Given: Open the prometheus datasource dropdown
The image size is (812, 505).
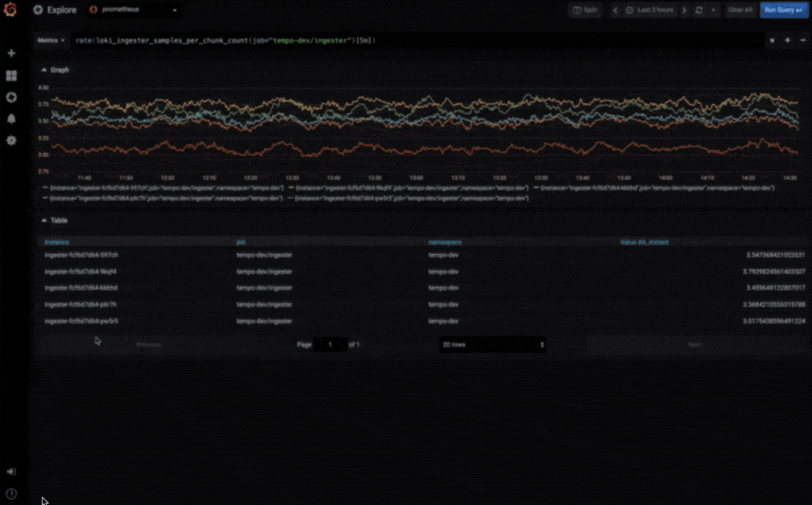Looking at the screenshot, I should (x=134, y=10).
